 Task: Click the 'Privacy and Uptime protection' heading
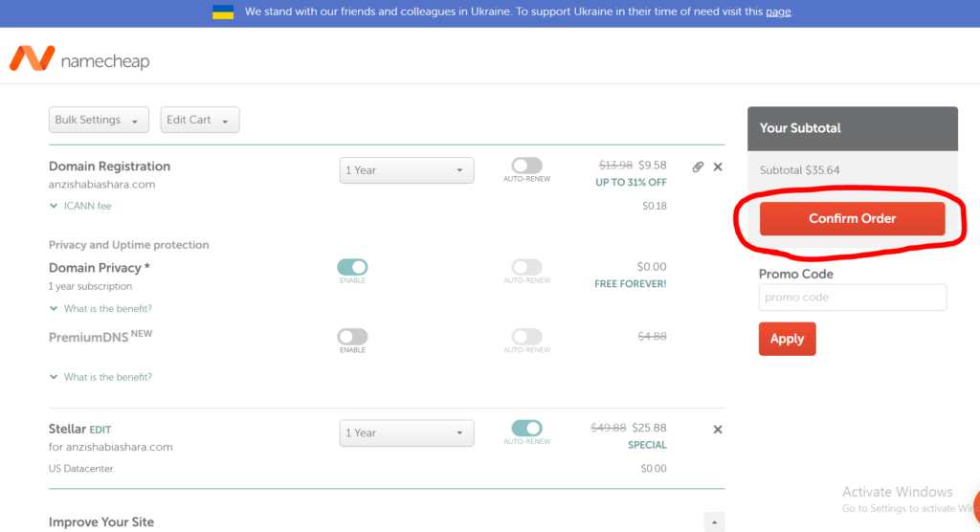129,245
